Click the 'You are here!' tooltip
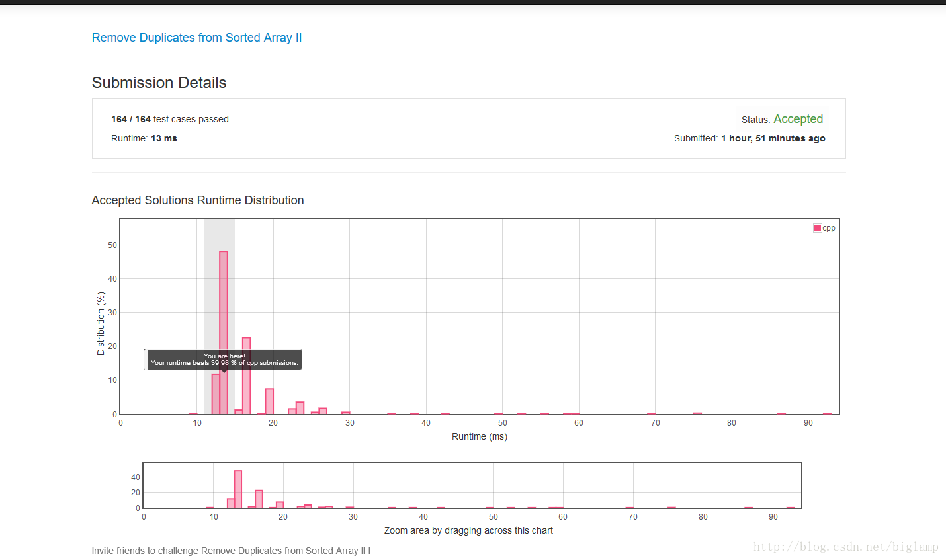The width and height of the screenshot is (946, 560). click(224, 360)
